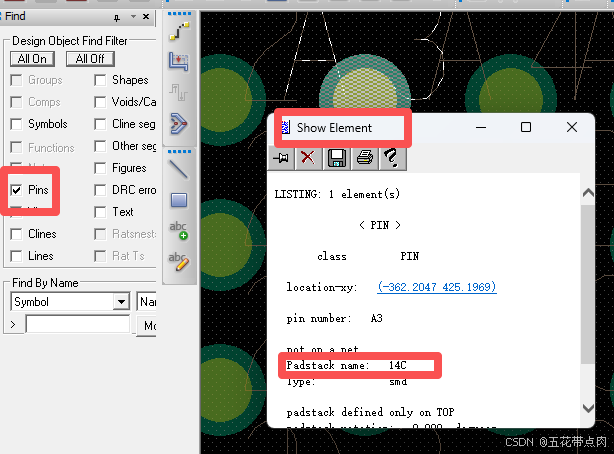Enable the Ratsnests checkbox
The width and height of the screenshot is (614, 454).
(100, 234)
